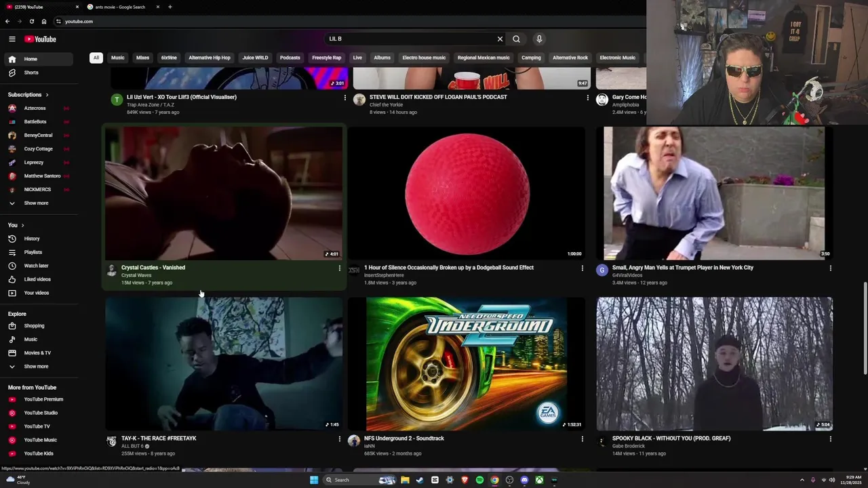
Task: Open Shopping under Explore
Action: click(39, 325)
